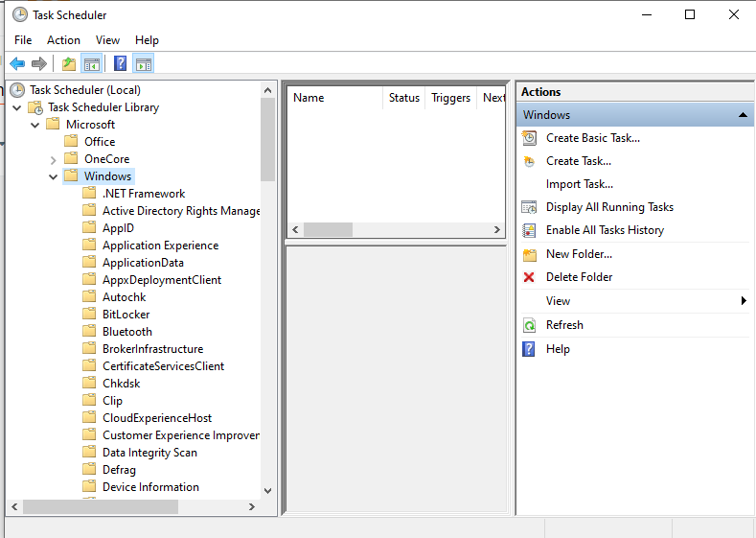The image size is (756, 538).
Task: Collapse the Task Scheduler Library node
Action: point(17,107)
